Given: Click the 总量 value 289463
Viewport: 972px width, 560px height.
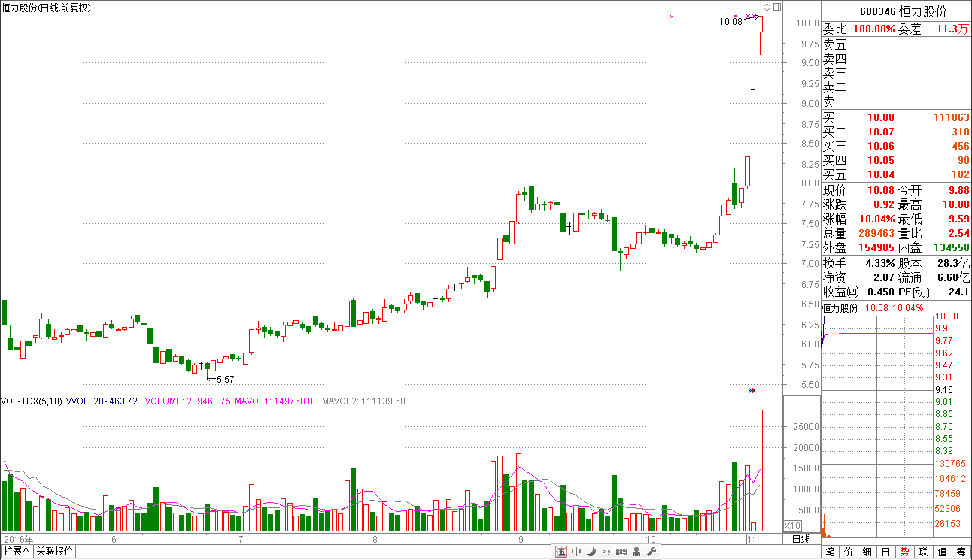Looking at the screenshot, I should click(876, 233).
